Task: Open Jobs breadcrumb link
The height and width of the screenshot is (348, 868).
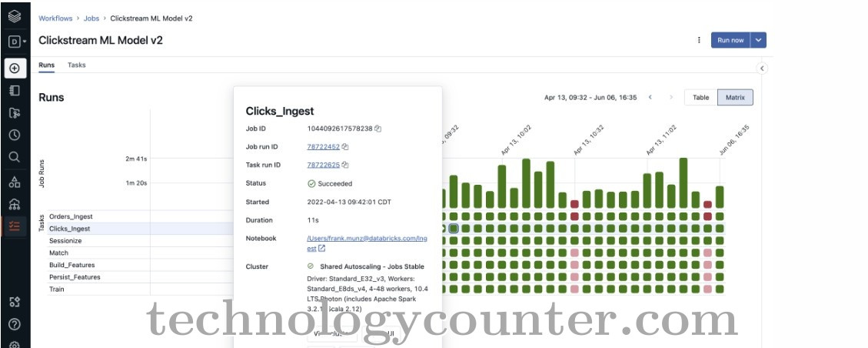Action: coord(91,18)
